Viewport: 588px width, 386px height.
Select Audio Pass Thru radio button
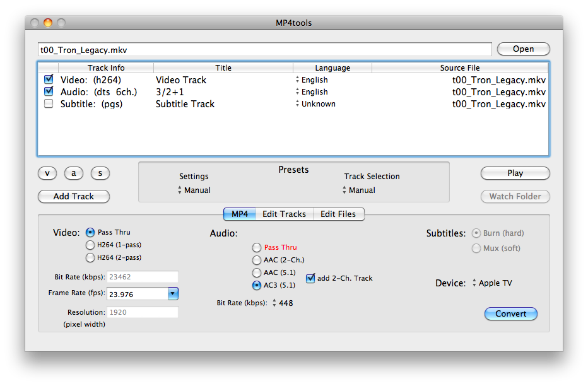tap(257, 247)
